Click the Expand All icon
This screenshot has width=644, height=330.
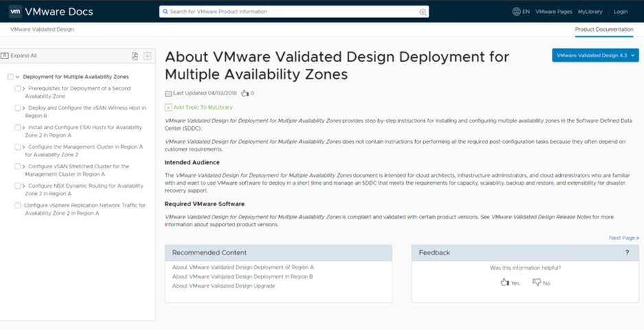click(5, 56)
